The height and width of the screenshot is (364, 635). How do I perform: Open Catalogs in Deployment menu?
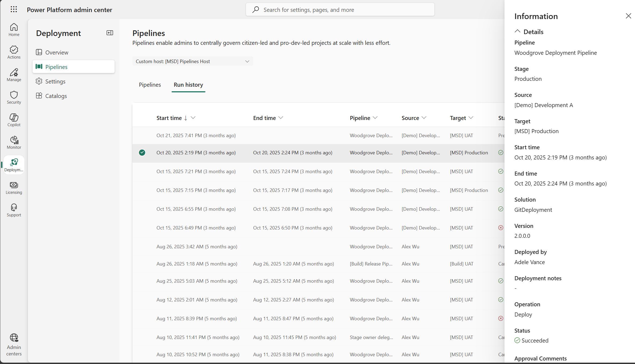tap(56, 96)
